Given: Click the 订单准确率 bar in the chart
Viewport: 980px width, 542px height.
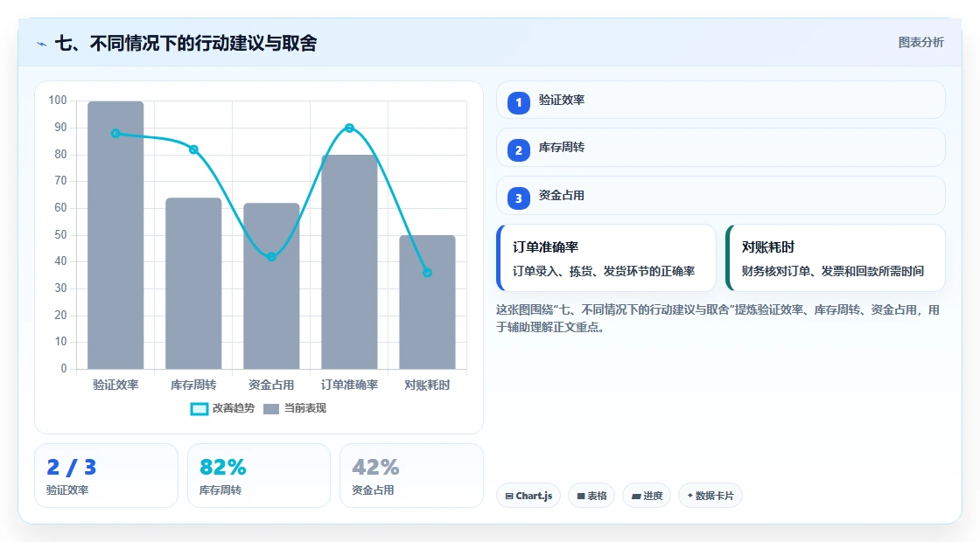Looking at the screenshot, I should pyautogui.click(x=349, y=261).
